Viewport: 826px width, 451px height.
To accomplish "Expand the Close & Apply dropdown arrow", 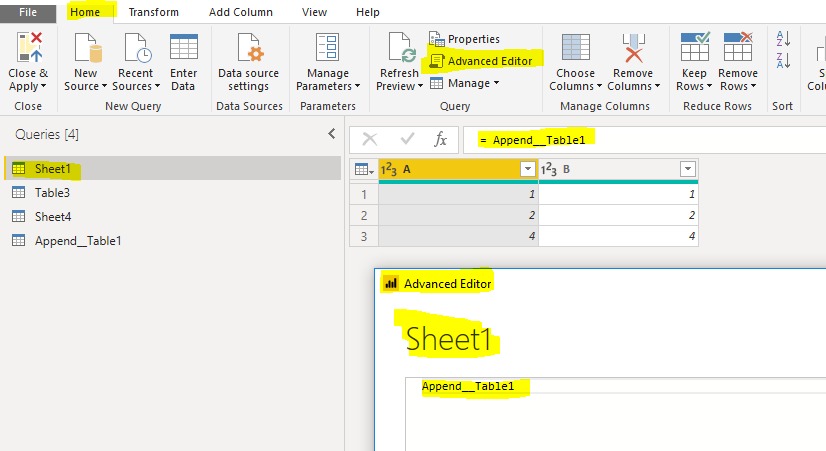I will (x=43, y=86).
